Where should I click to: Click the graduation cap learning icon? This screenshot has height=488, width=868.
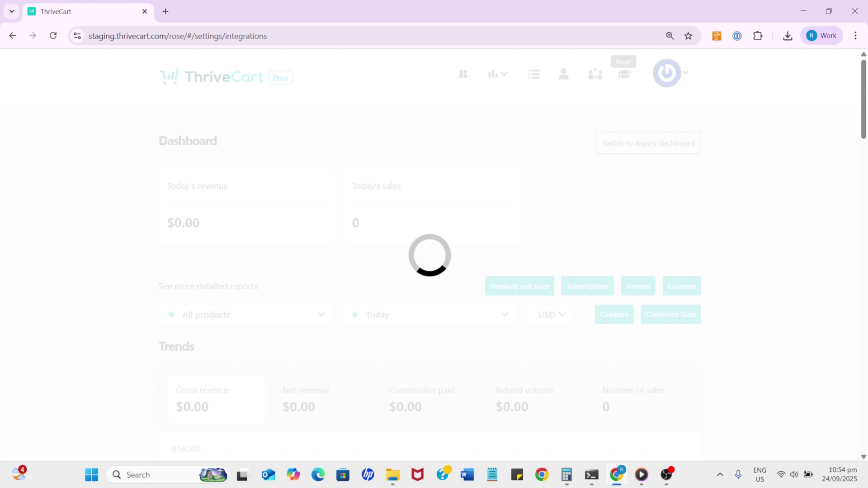tap(624, 75)
